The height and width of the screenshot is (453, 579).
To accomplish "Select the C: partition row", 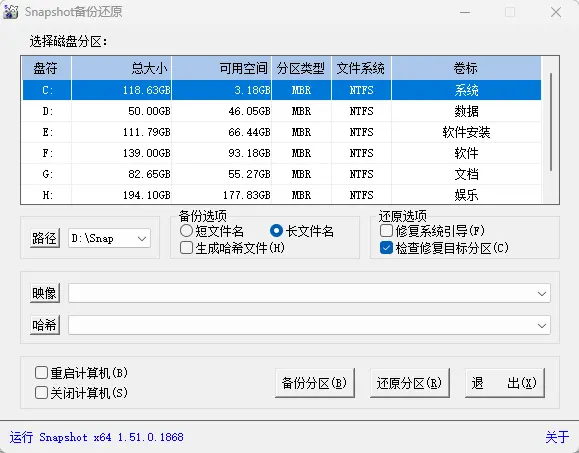I will point(281,90).
